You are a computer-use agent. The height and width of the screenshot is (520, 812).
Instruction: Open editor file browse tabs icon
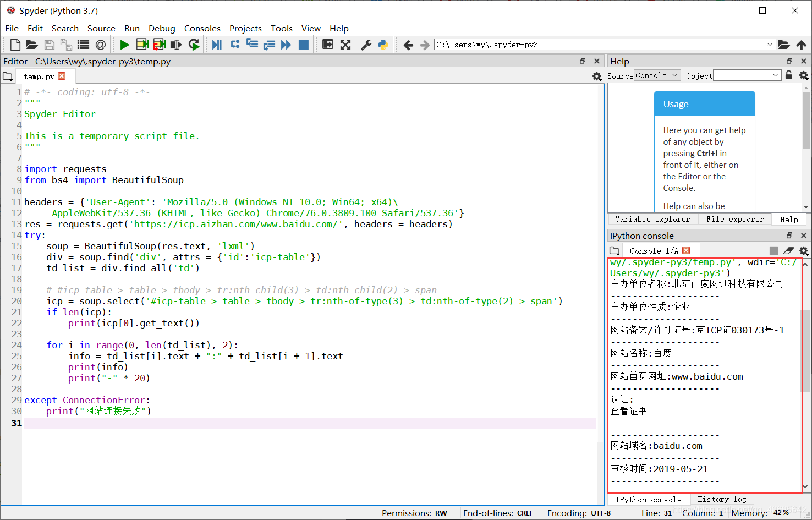point(8,76)
